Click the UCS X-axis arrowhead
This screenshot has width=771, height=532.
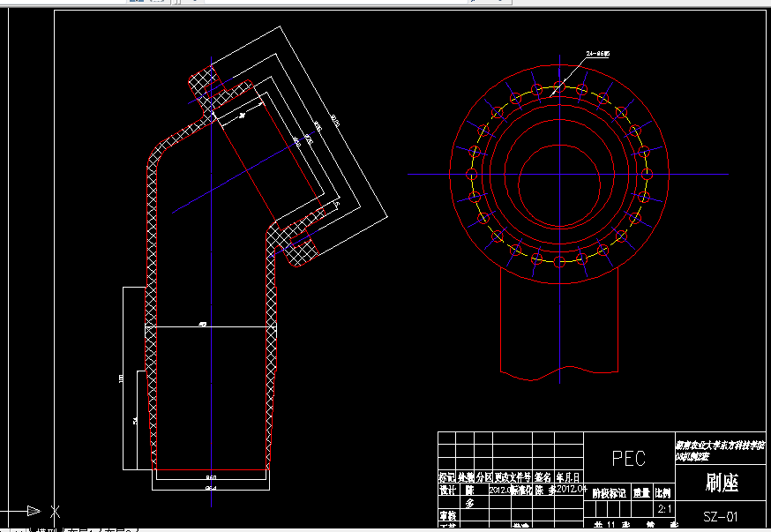pos(34,511)
